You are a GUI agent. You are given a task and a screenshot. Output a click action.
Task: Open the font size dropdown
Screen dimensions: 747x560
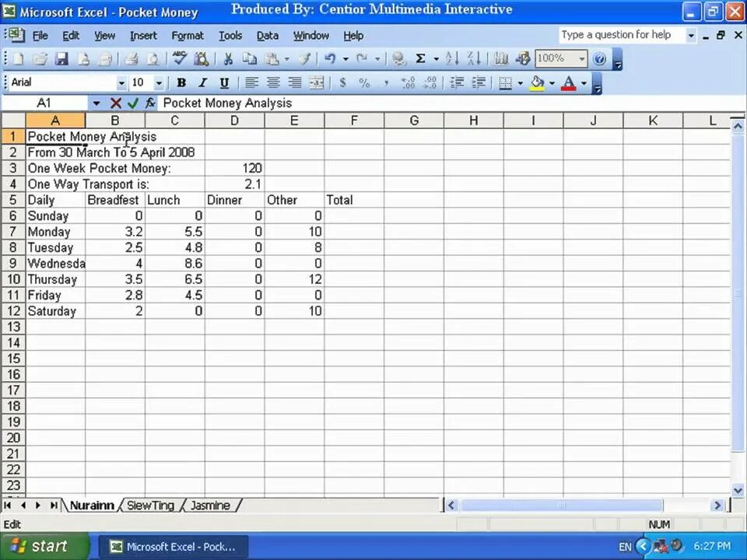pyautogui.click(x=159, y=83)
